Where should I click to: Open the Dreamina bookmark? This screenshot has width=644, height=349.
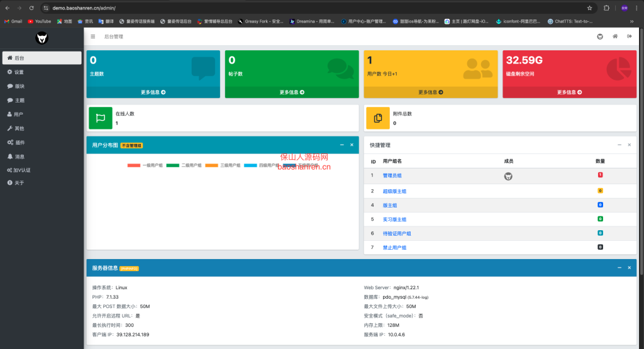tap(312, 21)
